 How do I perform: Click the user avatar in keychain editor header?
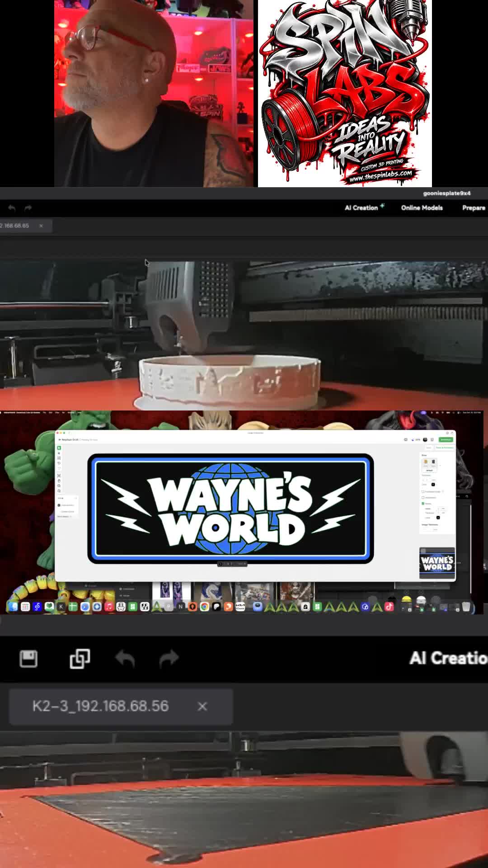(425, 439)
